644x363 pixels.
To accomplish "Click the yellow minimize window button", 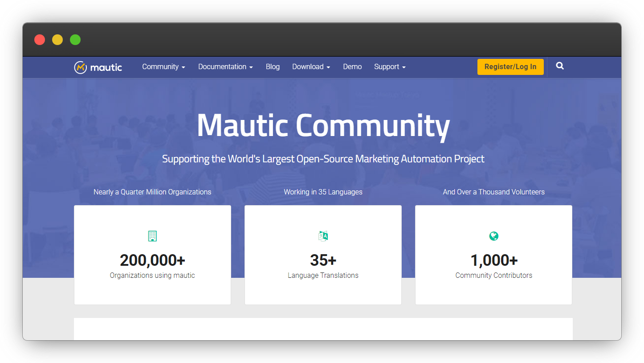I will point(57,40).
